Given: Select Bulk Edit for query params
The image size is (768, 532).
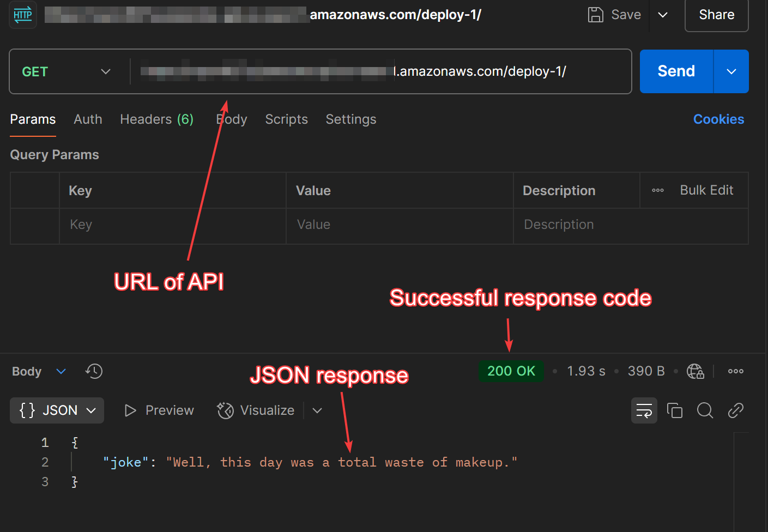Looking at the screenshot, I should (x=706, y=190).
